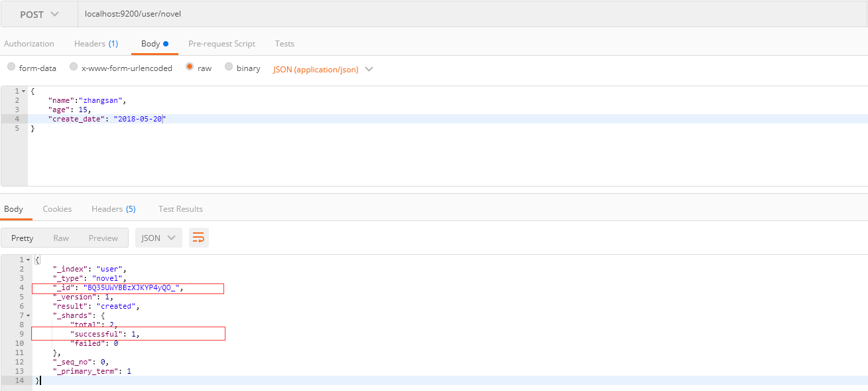Click the "_seq_no": 0 response line
Image resolution: width=868 pixels, height=391 pixels.
coord(81,362)
